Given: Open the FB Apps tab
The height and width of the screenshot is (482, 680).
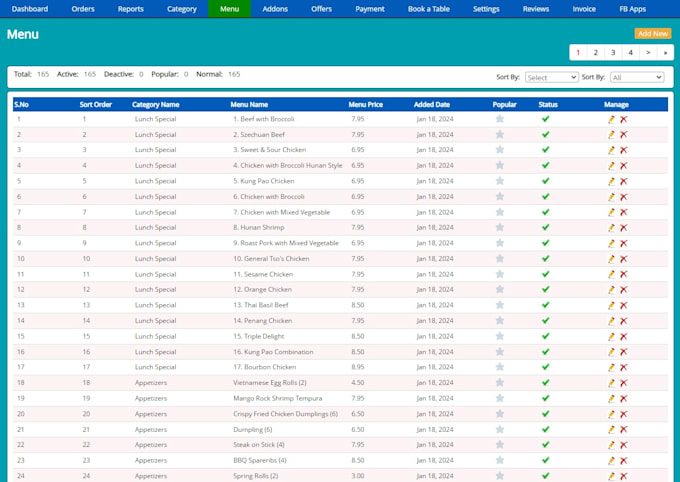Looking at the screenshot, I should click(632, 9).
